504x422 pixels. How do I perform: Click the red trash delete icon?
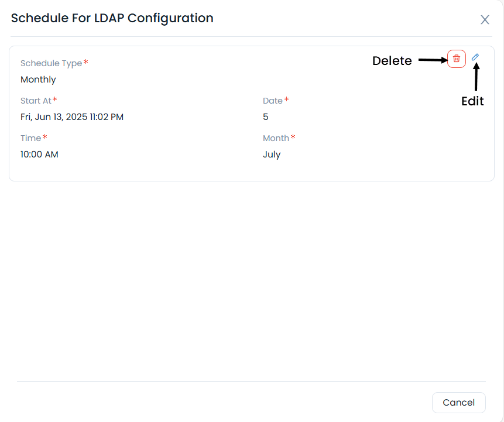457,59
